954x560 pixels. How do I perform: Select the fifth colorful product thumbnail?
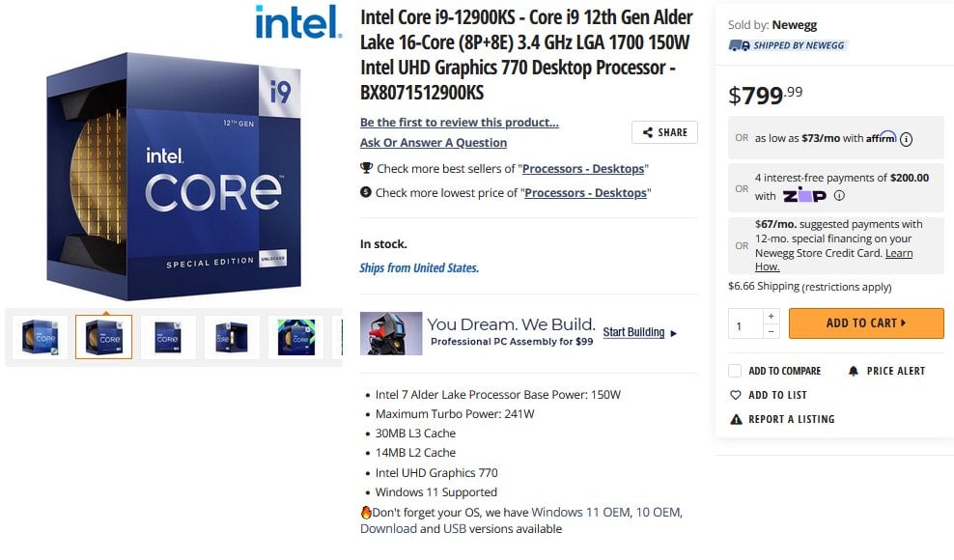(x=295, y=337)
